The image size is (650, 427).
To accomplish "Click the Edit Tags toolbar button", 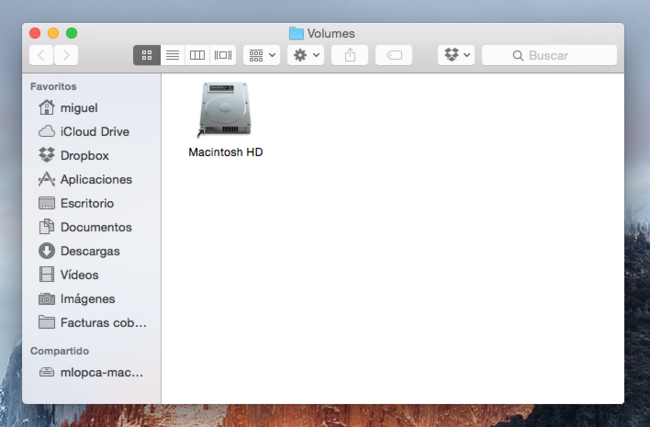I will [x=394, y=55].
